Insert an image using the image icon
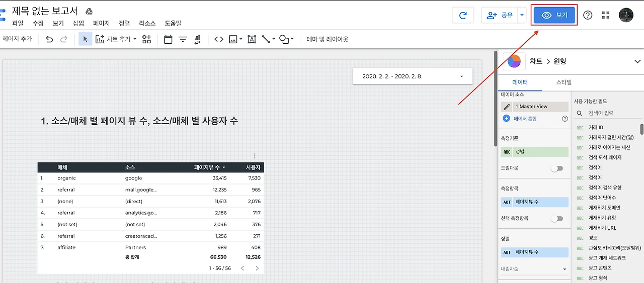This screenshot has width=644, height=283. [233, 39]
